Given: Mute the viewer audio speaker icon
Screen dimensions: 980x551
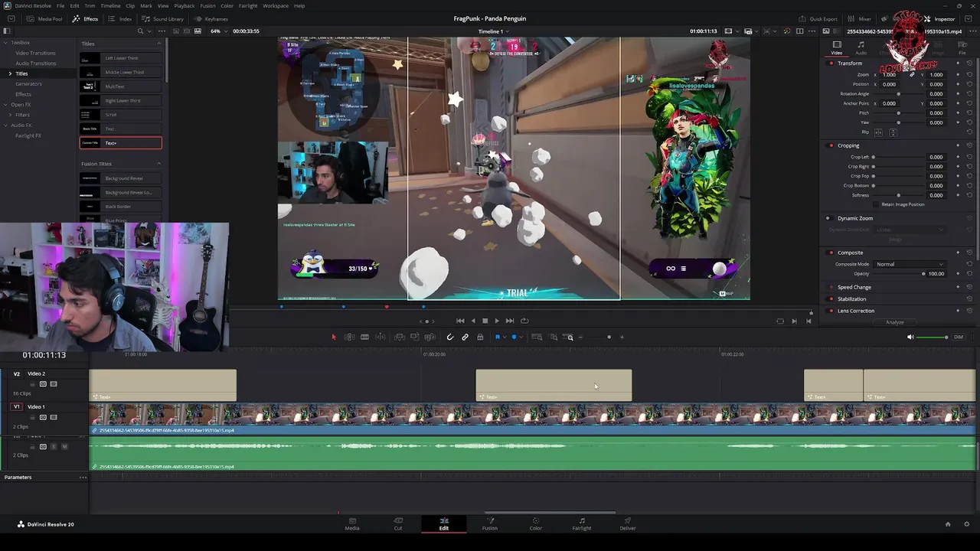Looking at the screenshot, I should pos(910,337).
